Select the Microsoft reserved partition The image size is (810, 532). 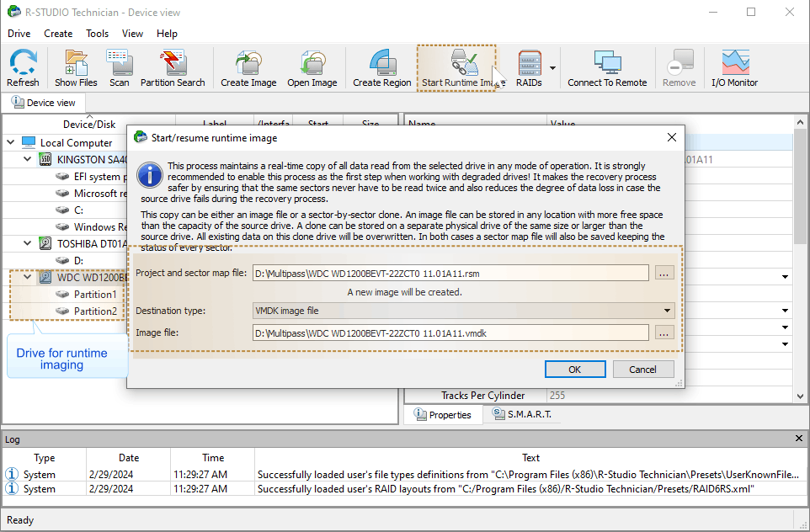point(90,193)
